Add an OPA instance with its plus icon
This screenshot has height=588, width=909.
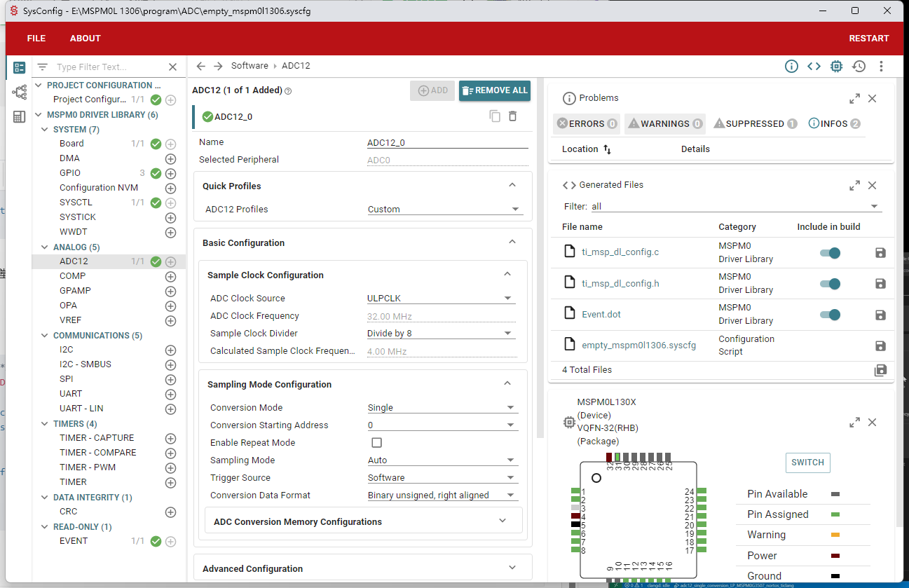point(170,306)
